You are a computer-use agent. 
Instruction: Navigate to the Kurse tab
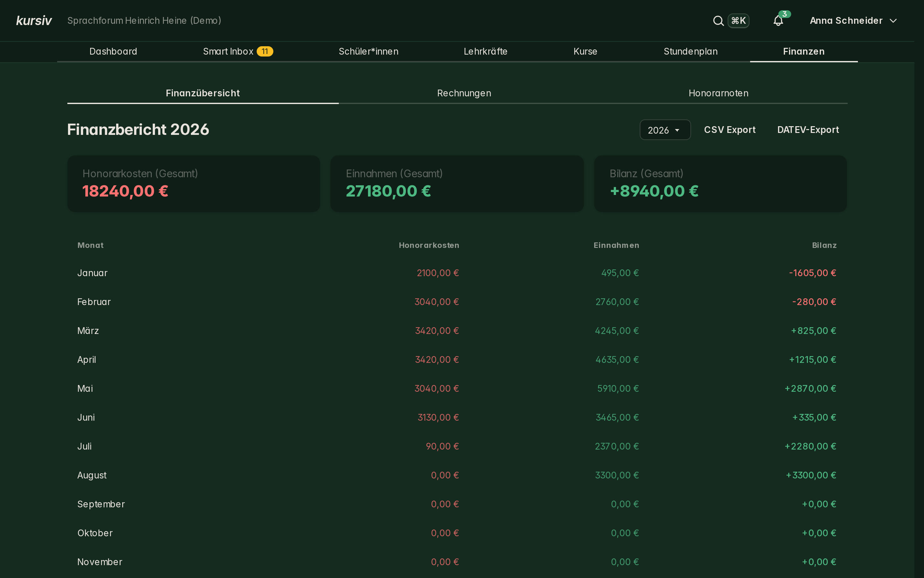pos(585,51)
